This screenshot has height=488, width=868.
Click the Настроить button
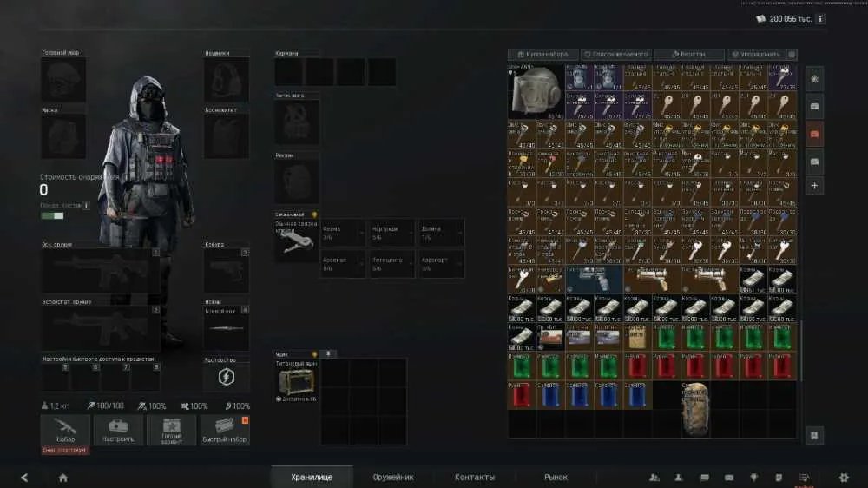(118, 430)
